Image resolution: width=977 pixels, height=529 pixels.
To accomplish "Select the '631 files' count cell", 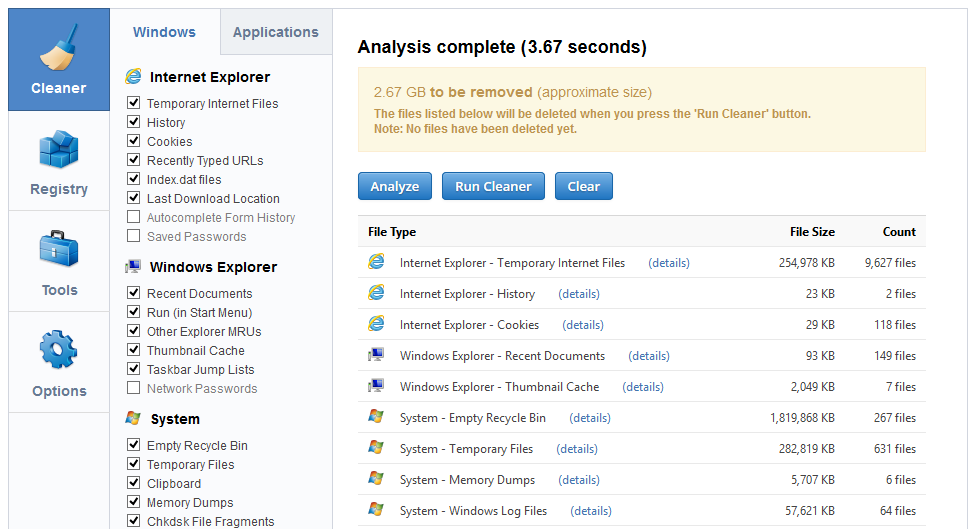I will click(x=895, y=449).
